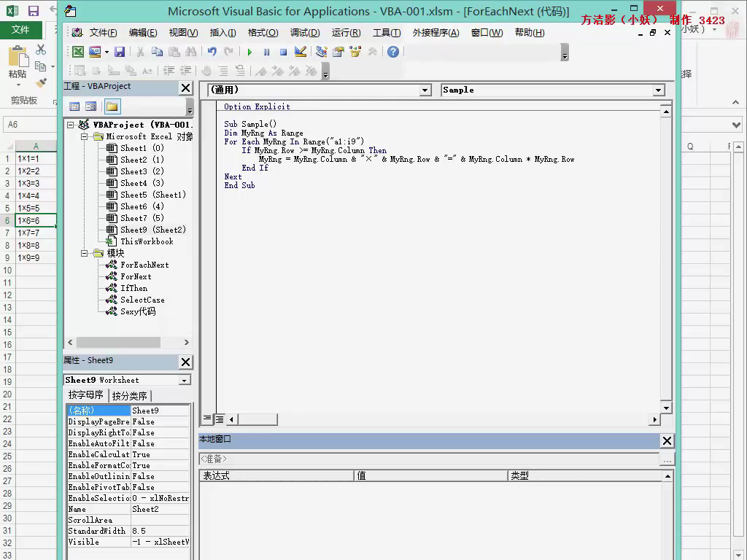Open the Project Explorer toolbar icon

322,52
